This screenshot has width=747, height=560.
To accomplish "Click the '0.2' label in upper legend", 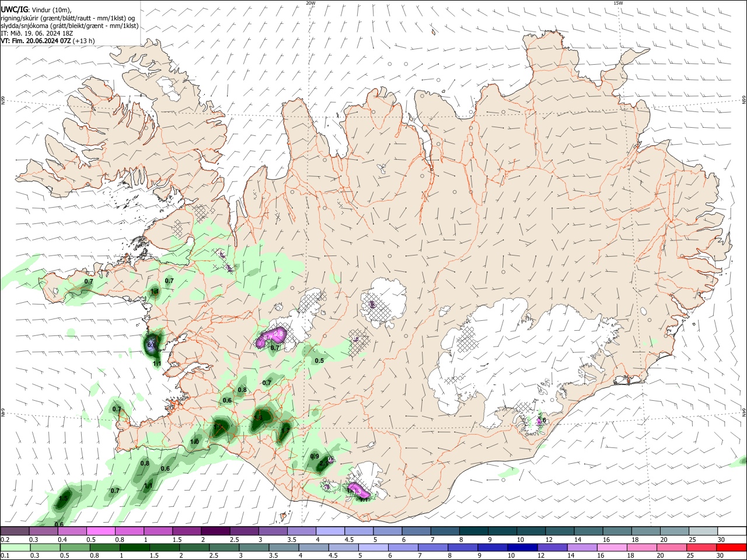I will tap(5, 540).
